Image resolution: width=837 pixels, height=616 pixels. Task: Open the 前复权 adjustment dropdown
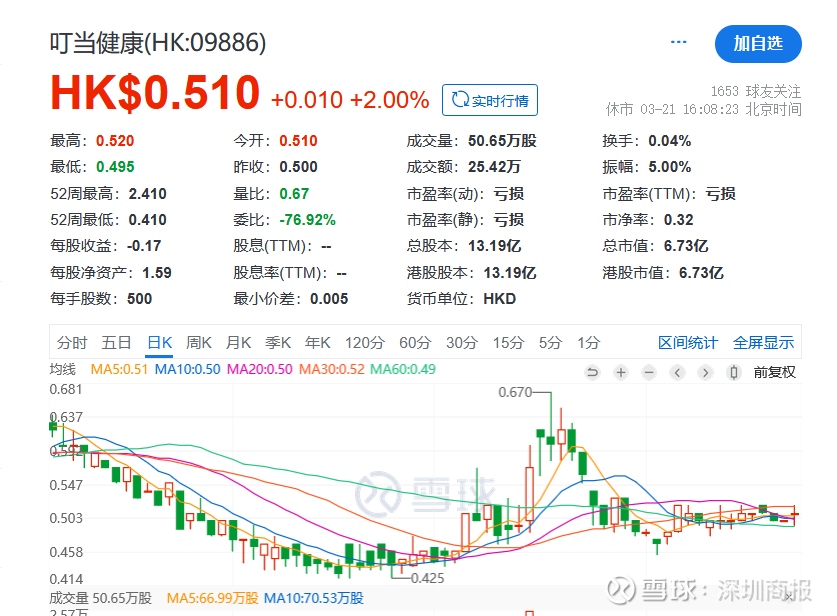(775, 372)
